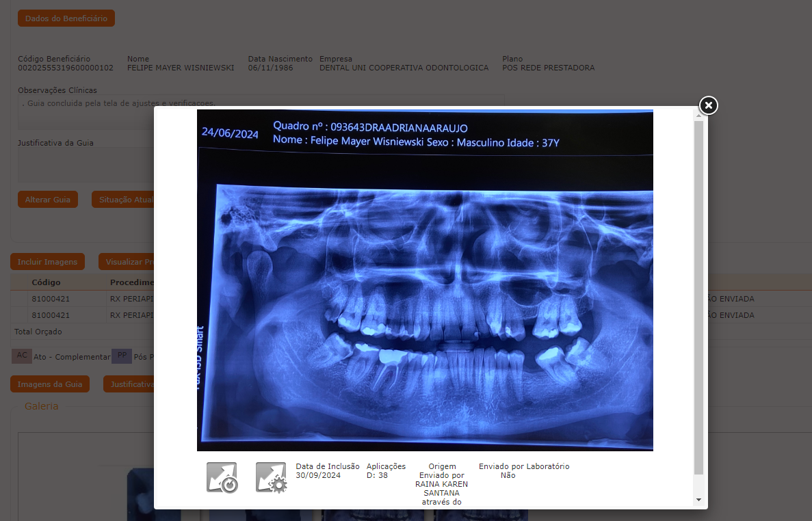Click the beneficiary code 00202555319600000102
Viewport: 812px width, 521px height.
pyautogui.click(x=66, y=68)
